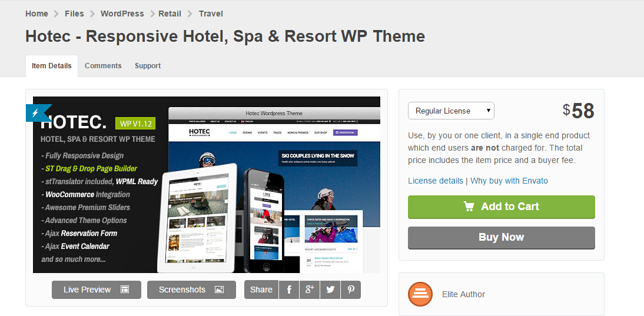644x316 pixels.
Task: Switch to the Comments tab
Action: [103, 66]
